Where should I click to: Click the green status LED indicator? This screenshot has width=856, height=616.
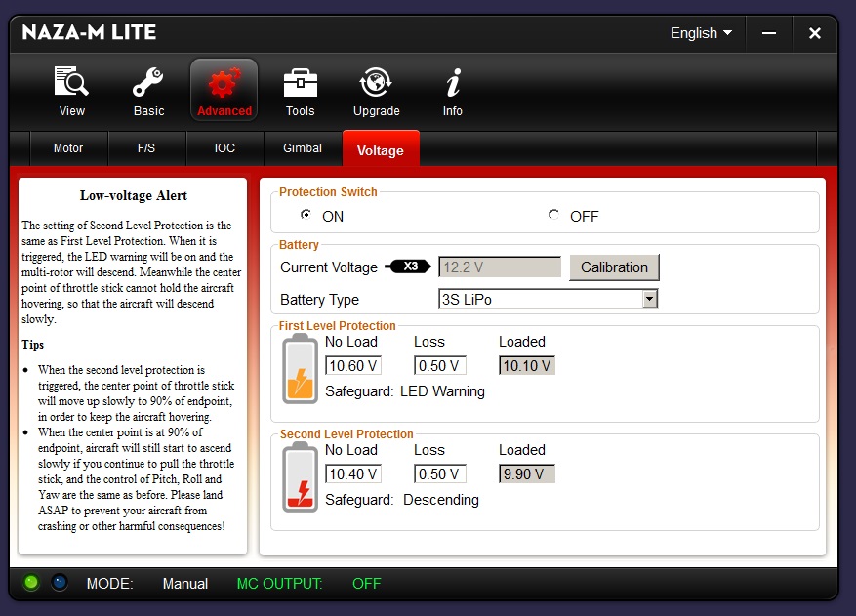31,583
